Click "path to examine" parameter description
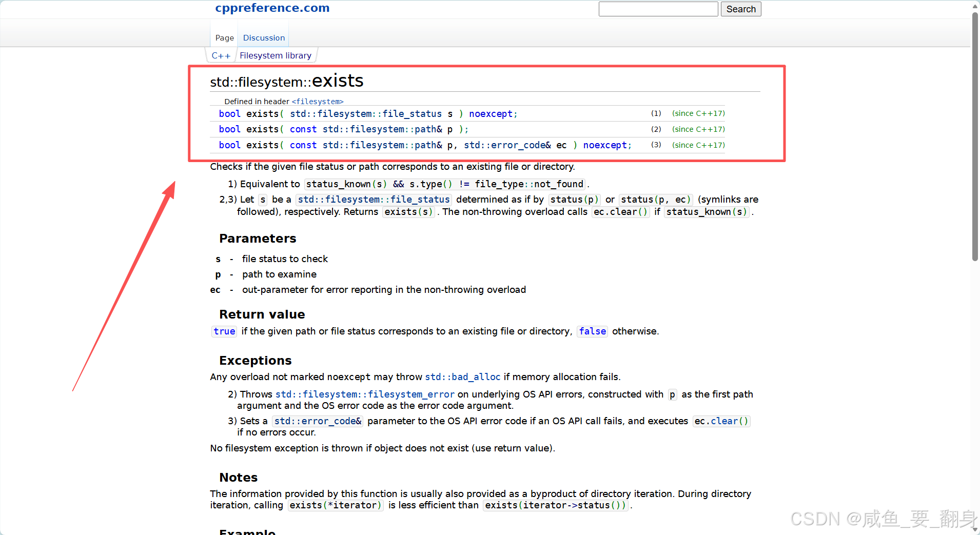This screenshot has width=980, height=535. (279, 274)
